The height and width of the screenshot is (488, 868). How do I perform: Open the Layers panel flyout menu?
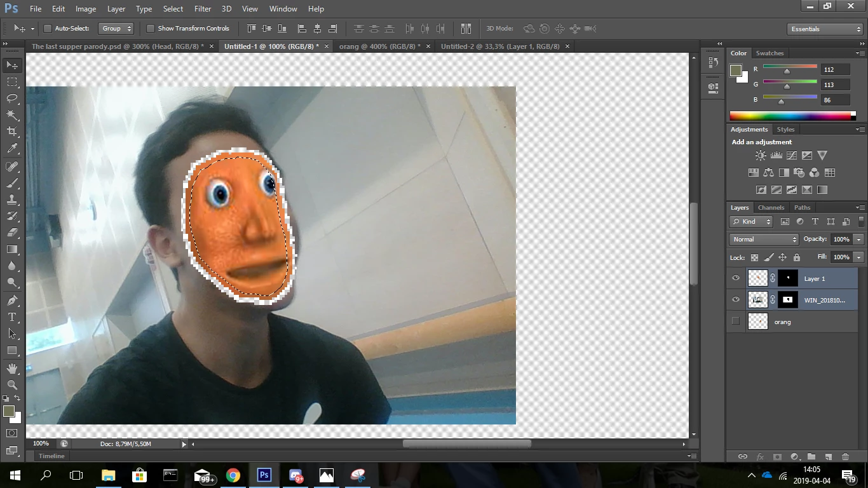(x=860, y=208)
